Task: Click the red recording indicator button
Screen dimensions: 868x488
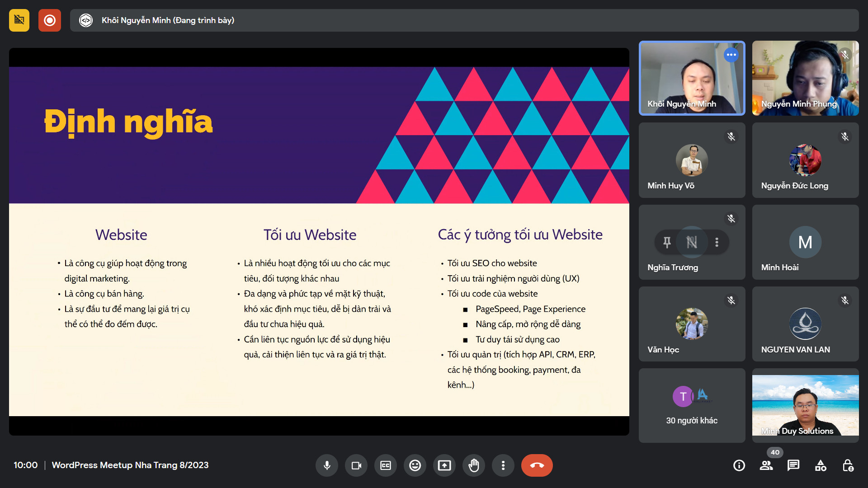Action: tap(50, 20)
